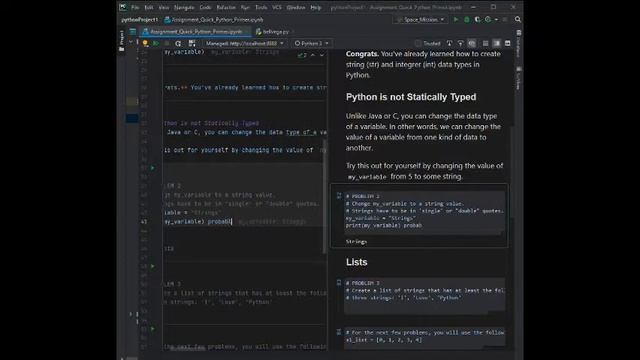Click the variables view icon in notebook toolbar
640x360 pixels.
pyautogui.click(x=191, y=43)
